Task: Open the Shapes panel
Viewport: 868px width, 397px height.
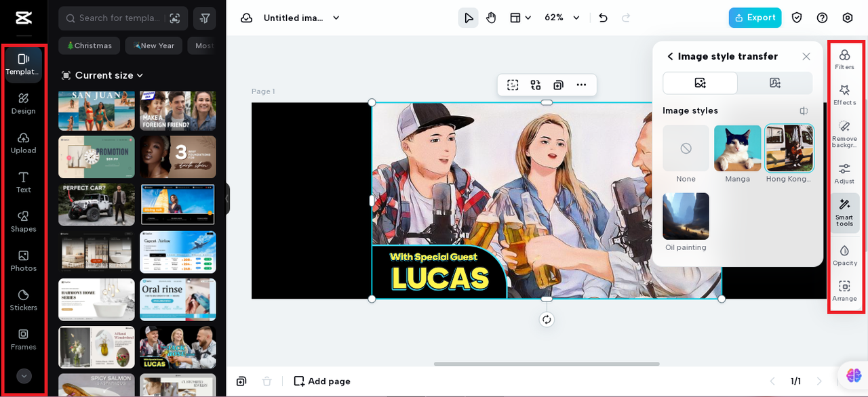Action: tap(24, 222)
